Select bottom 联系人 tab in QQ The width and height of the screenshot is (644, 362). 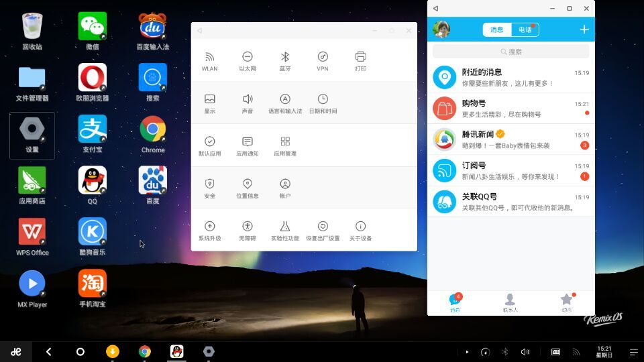[x=510, y=303]
